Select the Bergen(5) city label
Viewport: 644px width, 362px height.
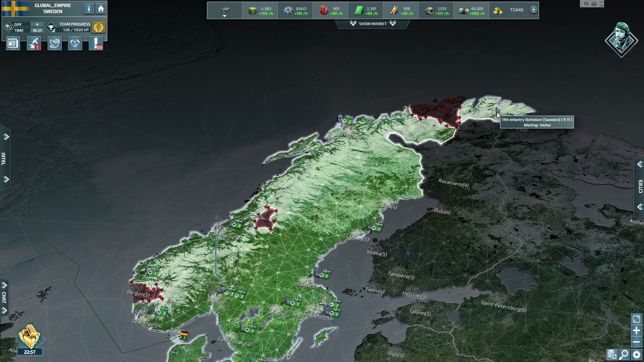point(139,294)
